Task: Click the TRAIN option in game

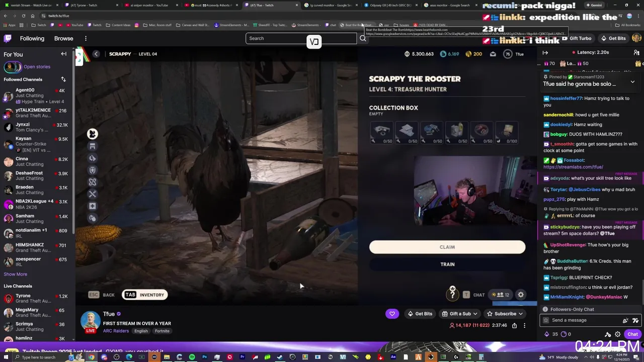Action: [x=447, y=264]
